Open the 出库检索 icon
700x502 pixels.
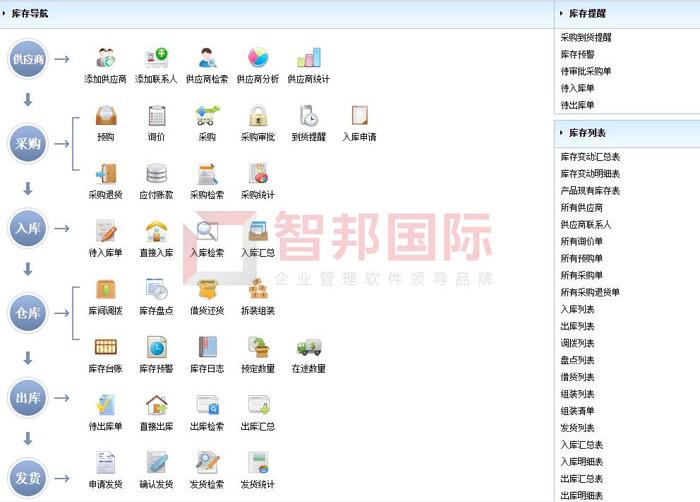point(207,405)
